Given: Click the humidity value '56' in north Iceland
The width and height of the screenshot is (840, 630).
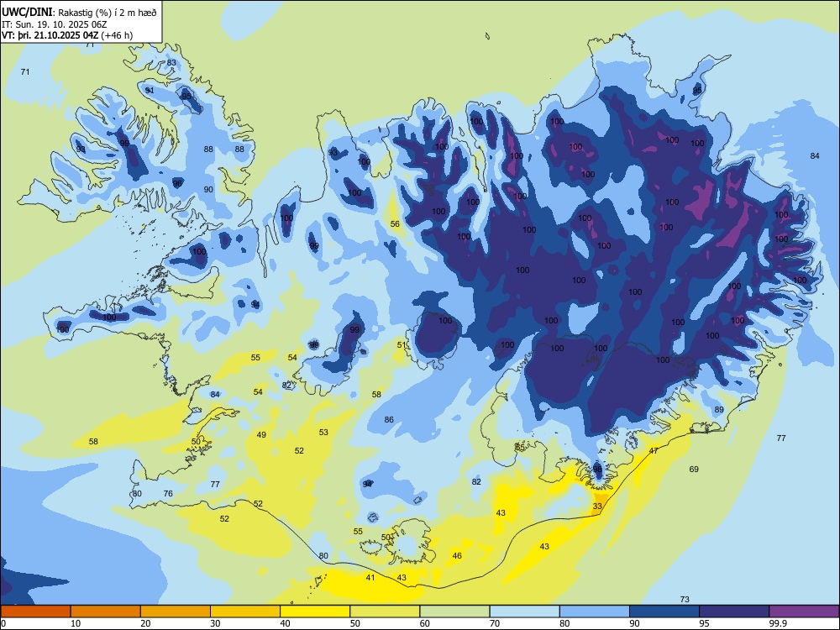Looking at the screenshot, I should pos(395,224).
